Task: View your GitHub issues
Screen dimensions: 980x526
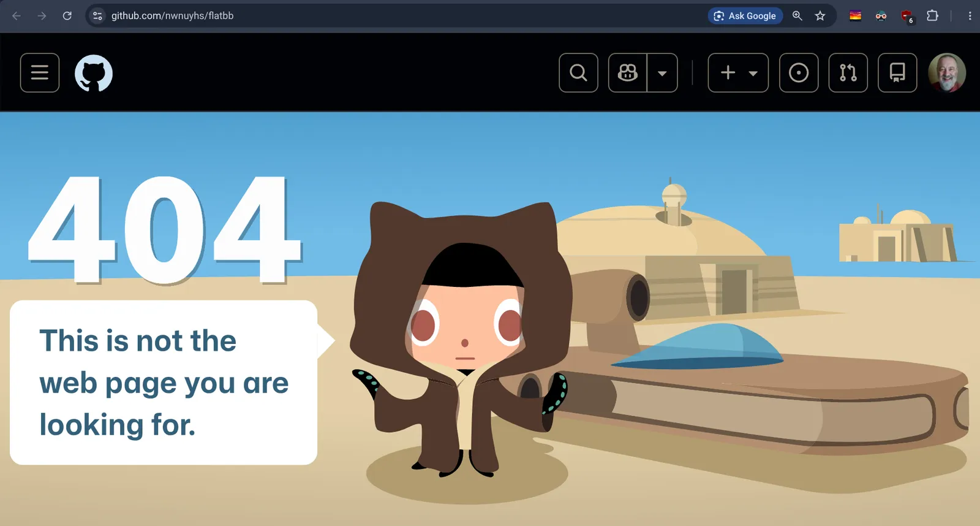Action: pyautogui.click(x=799, y=73)
